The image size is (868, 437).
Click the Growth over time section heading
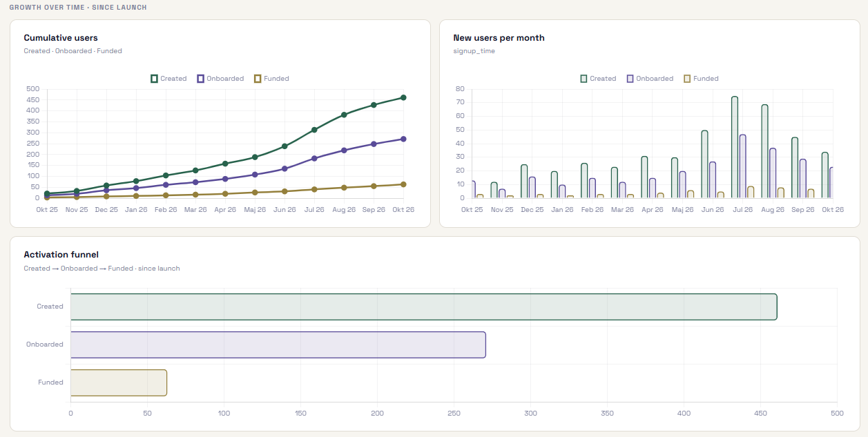(78, 8)
